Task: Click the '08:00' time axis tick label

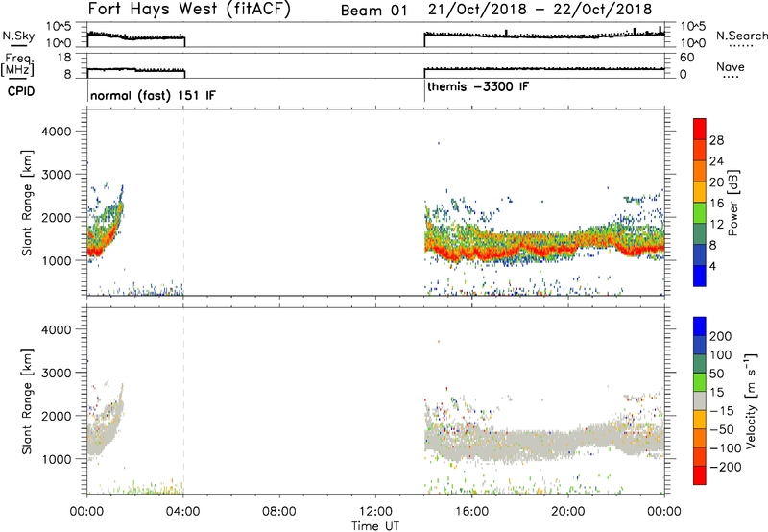Action: tap(279, 512)
